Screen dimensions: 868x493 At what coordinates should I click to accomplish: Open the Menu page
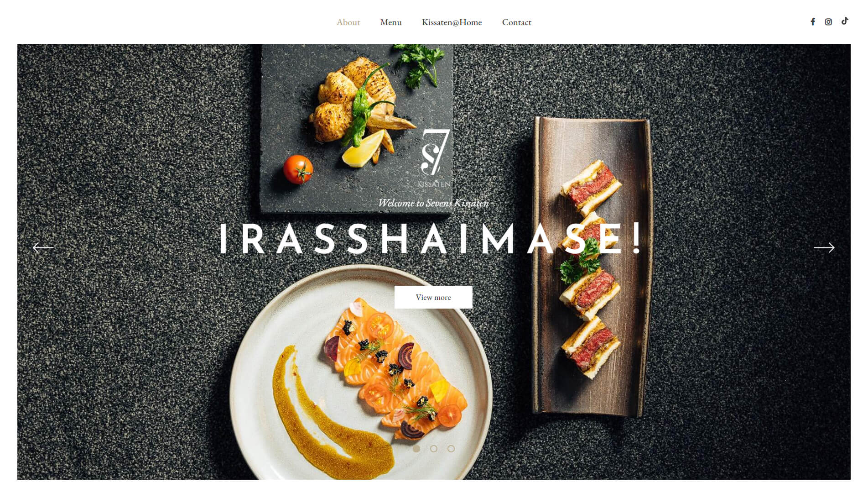point(391,22)
